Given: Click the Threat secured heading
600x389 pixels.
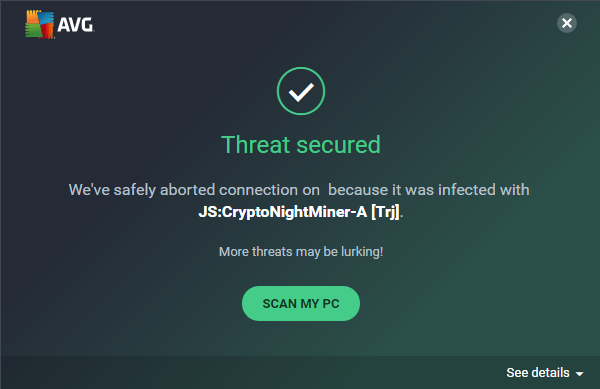Looking at the screenshot, I should pos(301,145).
